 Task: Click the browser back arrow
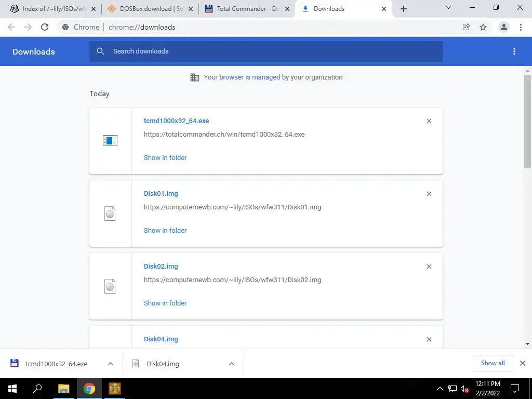pos(11,27)
